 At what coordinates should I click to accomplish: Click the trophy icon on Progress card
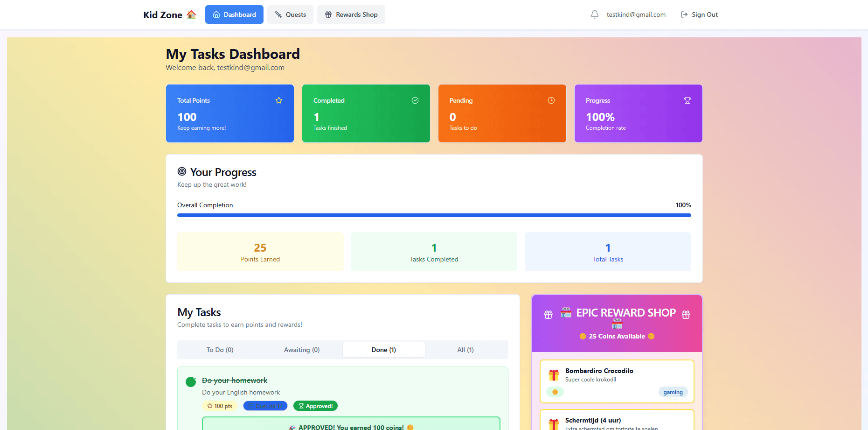(x=687, y=100)
